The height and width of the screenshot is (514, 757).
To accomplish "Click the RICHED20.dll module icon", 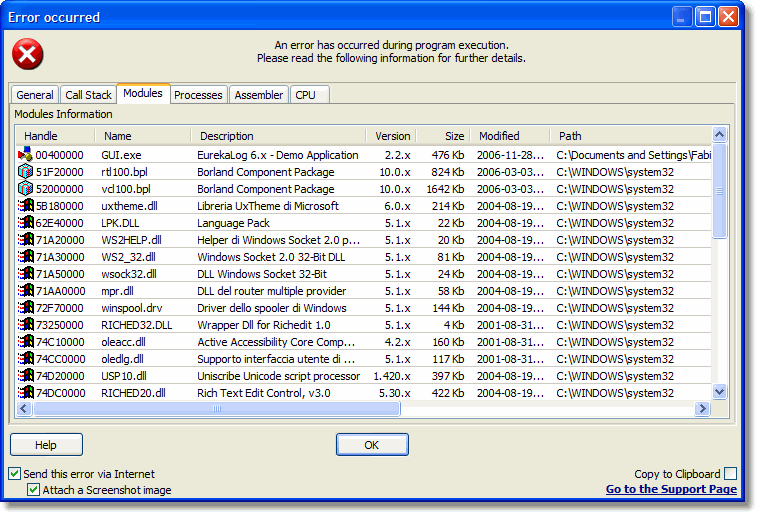I will pyautogui.click(x=26, y=392).
